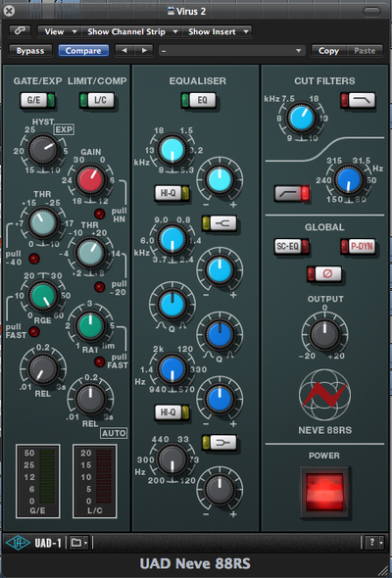Click the G/E gain reduction meter
Image resolution: width=392 pixels, height=578 pixels.
click(x=37, y=481)
